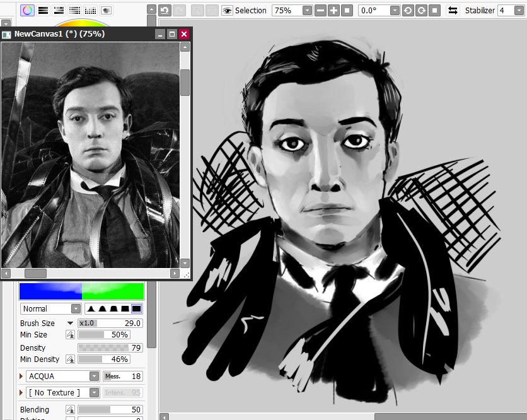
Task: Expand the ACQUA brush shape settings
Action: tap(21, 376)
